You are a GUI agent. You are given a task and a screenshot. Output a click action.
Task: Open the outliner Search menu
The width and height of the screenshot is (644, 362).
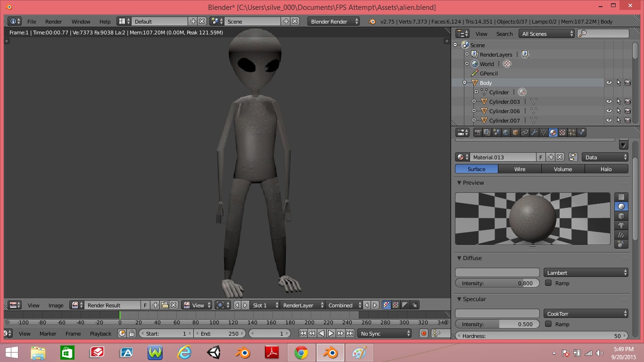click(x=504, y=34)
